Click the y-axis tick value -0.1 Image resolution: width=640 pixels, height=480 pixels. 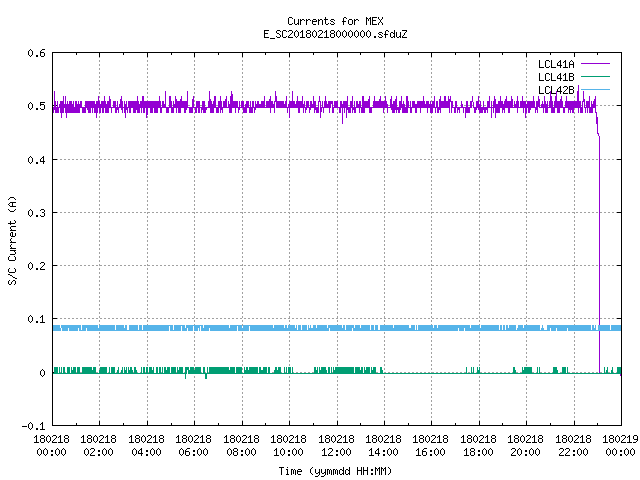coord(33,426)
